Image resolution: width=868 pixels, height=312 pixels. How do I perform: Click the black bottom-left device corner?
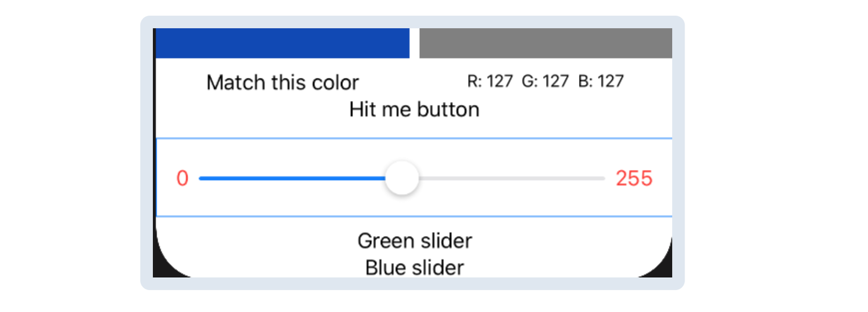coord(159,270)
